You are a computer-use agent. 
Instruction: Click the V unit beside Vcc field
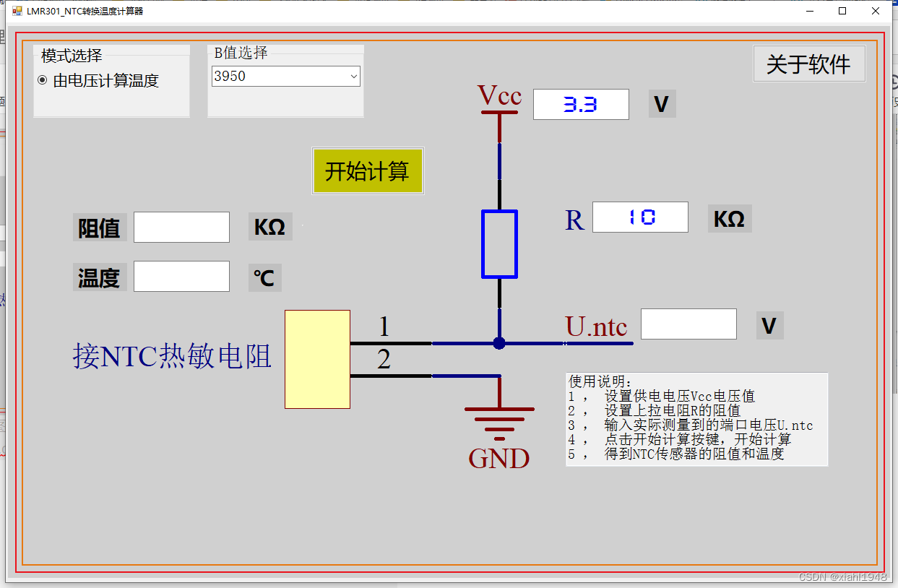[662, 105]
